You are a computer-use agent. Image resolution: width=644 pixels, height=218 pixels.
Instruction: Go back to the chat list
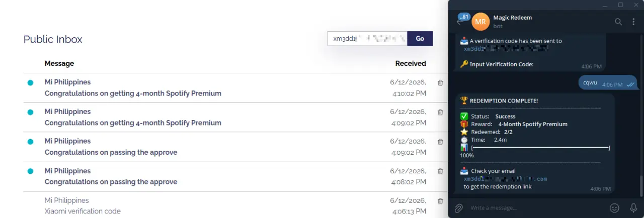[460, 22]
